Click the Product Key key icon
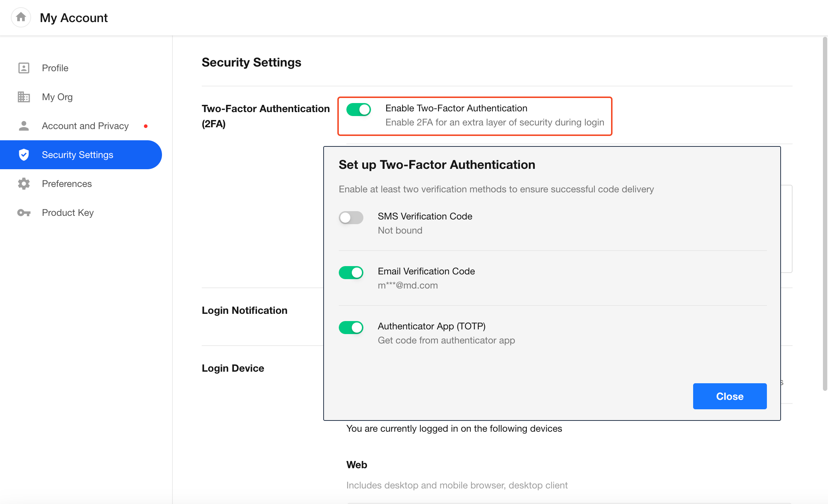The width and height of the screenshot is (828, 504). (x=24, y=213)
